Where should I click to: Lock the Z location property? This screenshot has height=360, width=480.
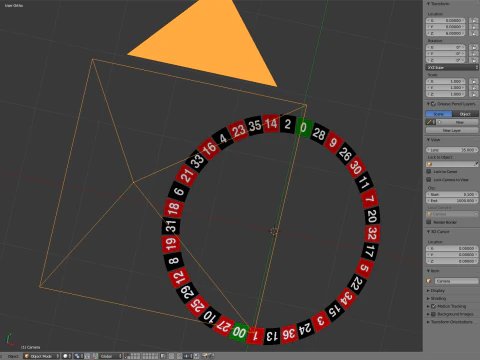(x=473, y=33)
